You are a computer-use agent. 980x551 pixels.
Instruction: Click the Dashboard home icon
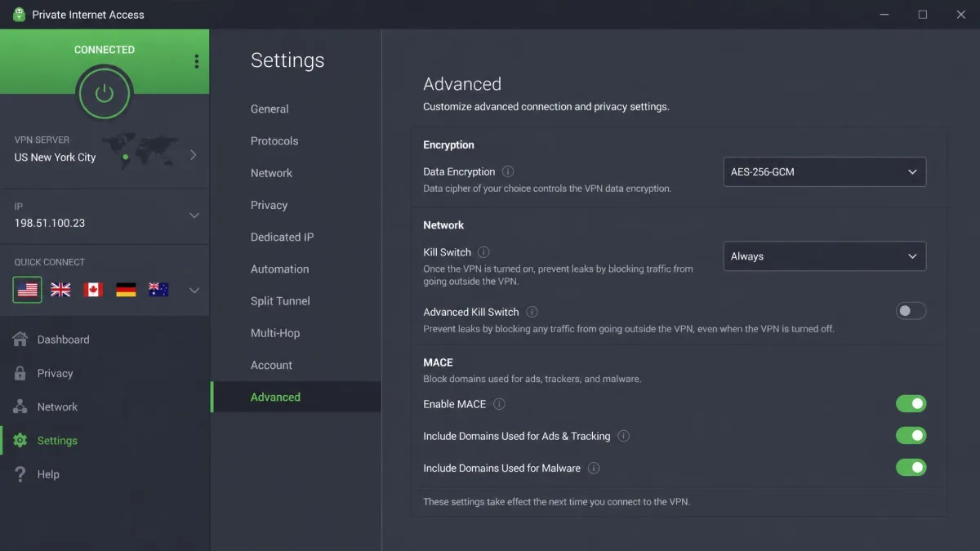(x=20, y=340)
